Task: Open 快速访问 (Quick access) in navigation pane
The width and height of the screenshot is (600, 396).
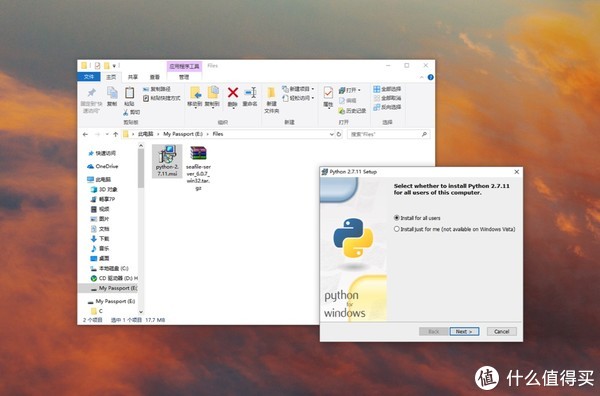Action: (x=102, y=153)
